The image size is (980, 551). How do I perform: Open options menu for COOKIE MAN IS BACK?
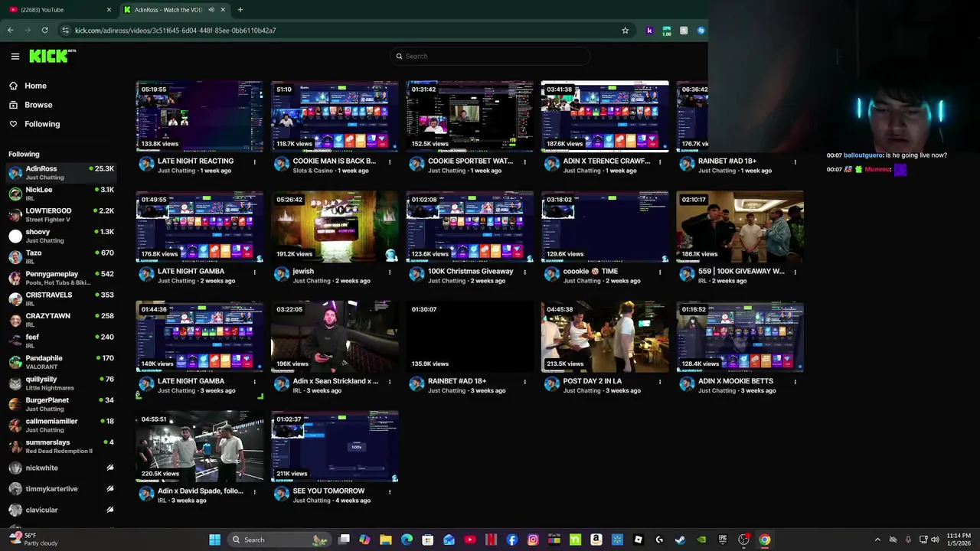coord(390,161)
